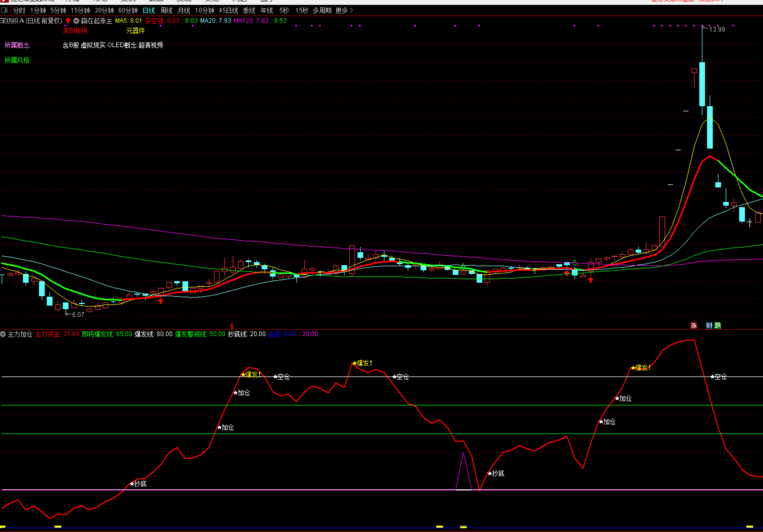The height and width of the screenshot is (532, 763).
Task: Open the circular dropdown before 主力加仓
Action: tap(3, 334)
